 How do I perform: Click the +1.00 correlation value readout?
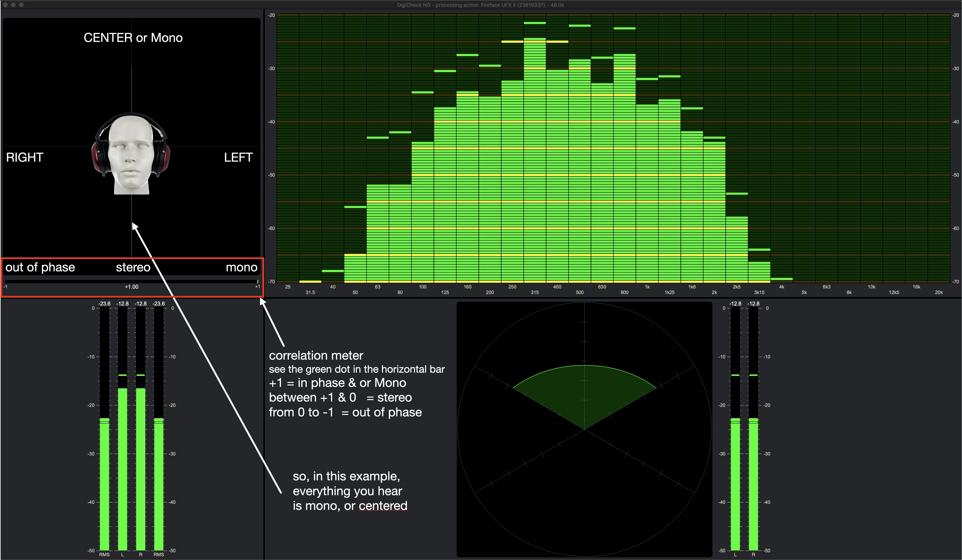(131, 287)
